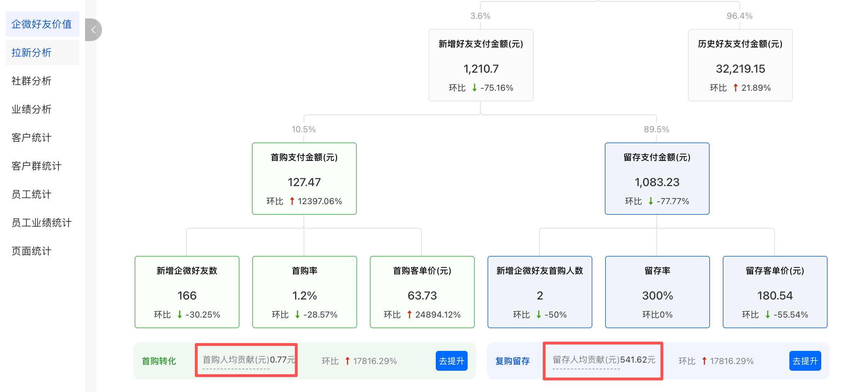Click the green down arrow in 留存客单价 card
The height and width of the screenshot is (392, 868).
tap(768, 314)
